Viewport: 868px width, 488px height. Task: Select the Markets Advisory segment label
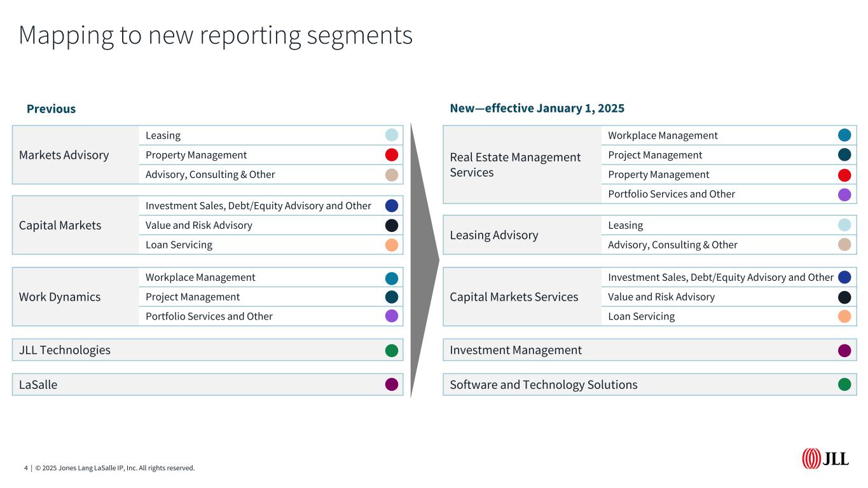click(64, 155)
